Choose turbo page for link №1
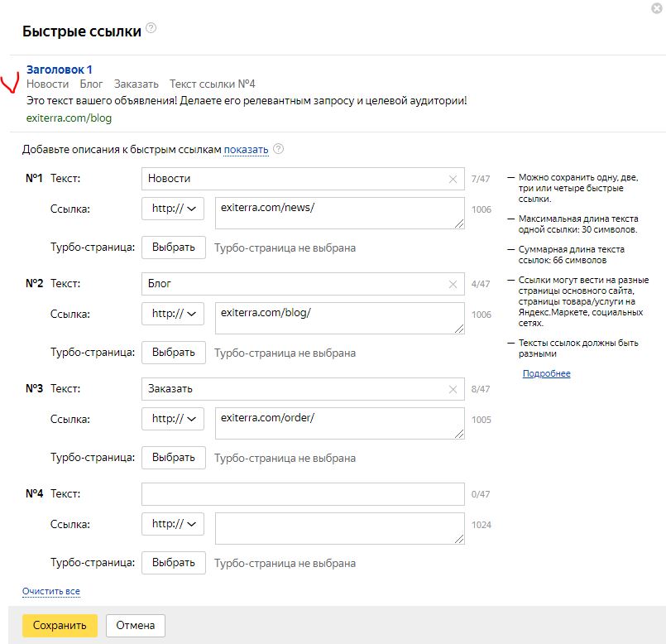The height and width of the screenshot is (644, 666). (174, 248)
